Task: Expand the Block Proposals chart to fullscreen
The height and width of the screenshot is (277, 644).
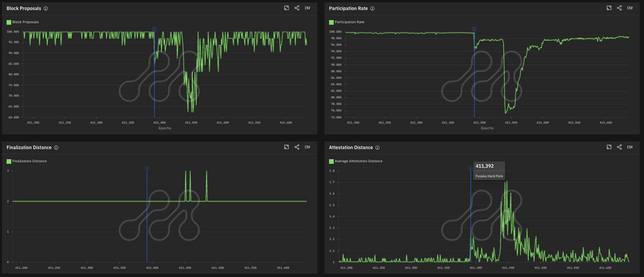Action: (286, 8)
